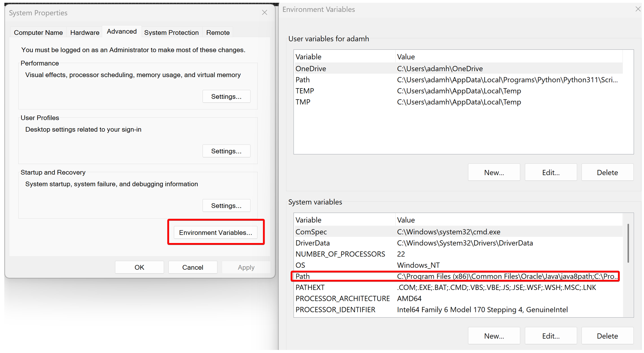Screen dimensions: 644x353
Task: Close the System Properties dialog
Action: [x=265, y=13]
